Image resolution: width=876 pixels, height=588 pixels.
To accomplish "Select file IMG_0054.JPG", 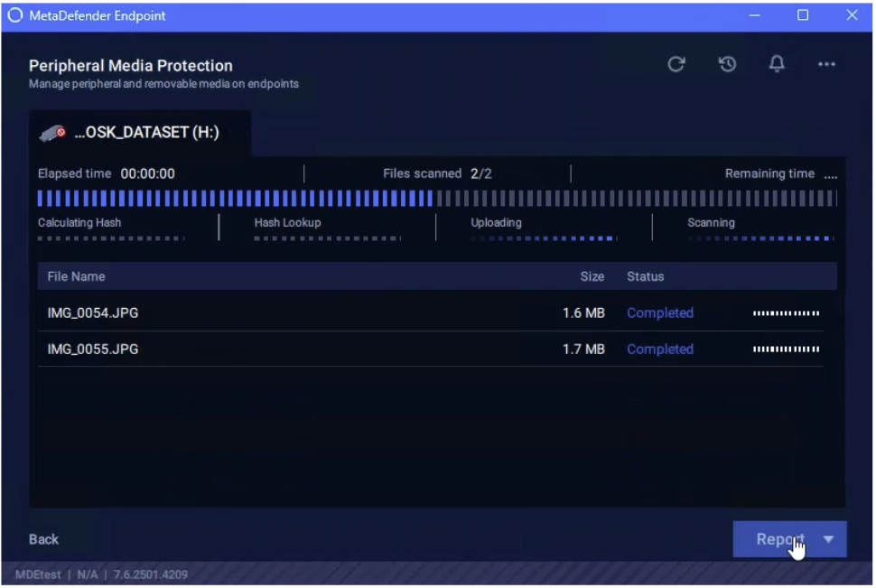I will click(93, 313).
